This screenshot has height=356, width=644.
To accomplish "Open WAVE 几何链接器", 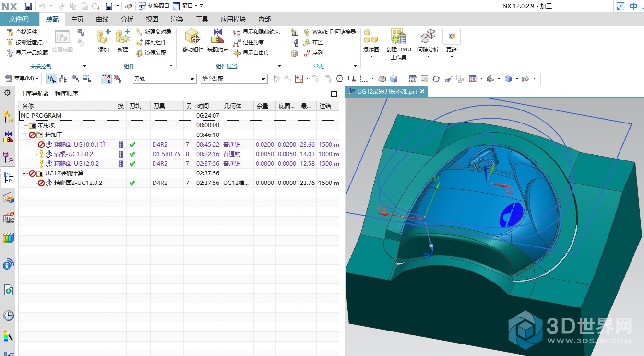I will click(x=330, y=32).
